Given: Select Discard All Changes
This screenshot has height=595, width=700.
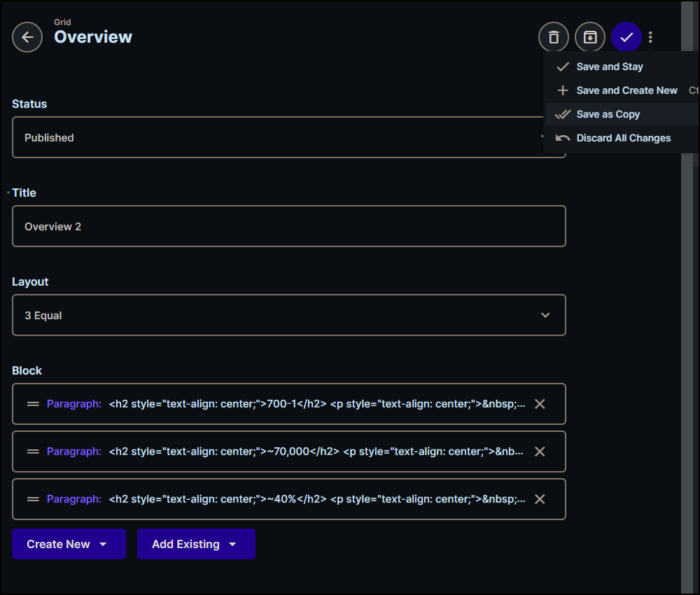Looking at the screenshot, I should [622, 138].
